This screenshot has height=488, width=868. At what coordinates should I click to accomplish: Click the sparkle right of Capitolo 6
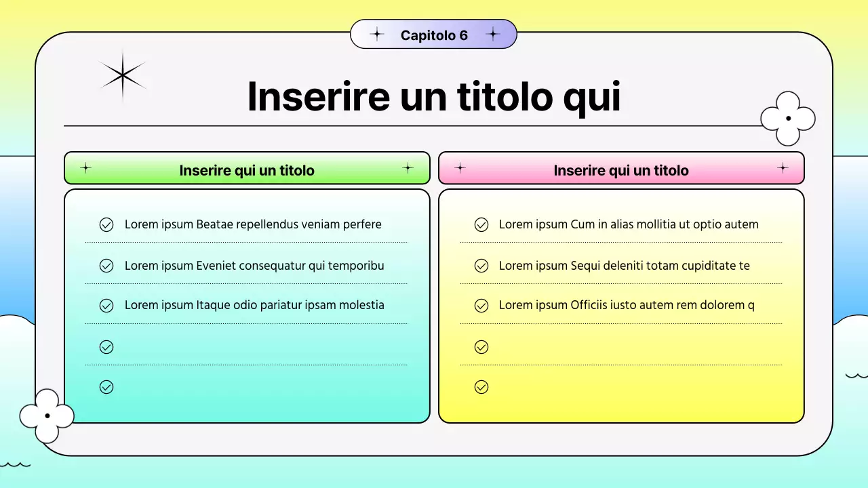click(493, 35)
